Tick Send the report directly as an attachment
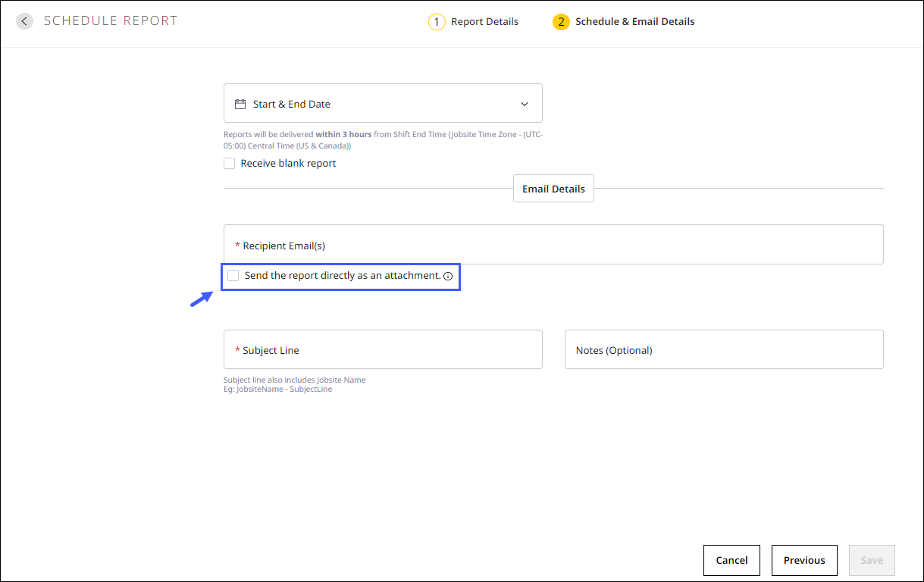924x582 pixels. click(x=233, y=276)
